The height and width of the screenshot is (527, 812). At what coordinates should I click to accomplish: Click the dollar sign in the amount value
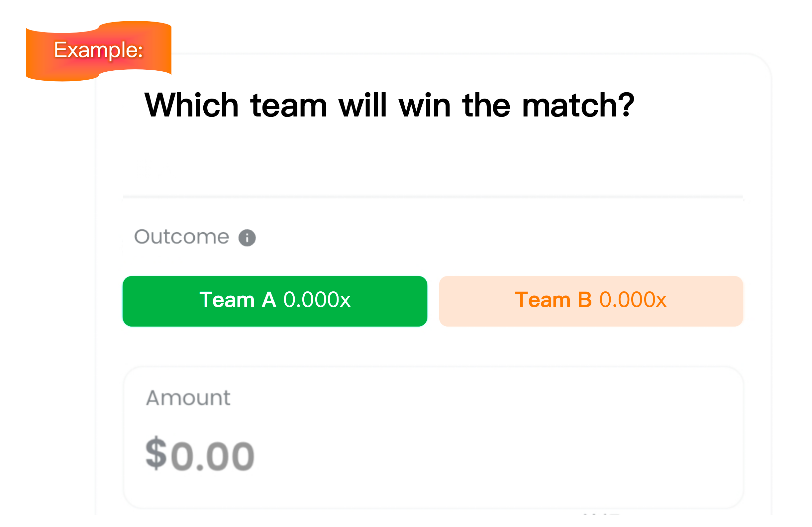coord(156,453)
